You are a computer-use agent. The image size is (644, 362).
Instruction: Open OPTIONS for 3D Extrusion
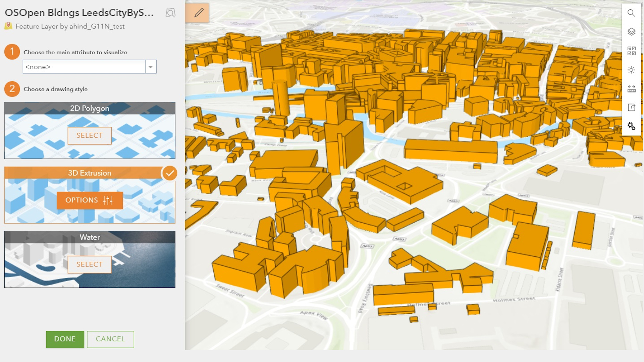pos(90,200)
